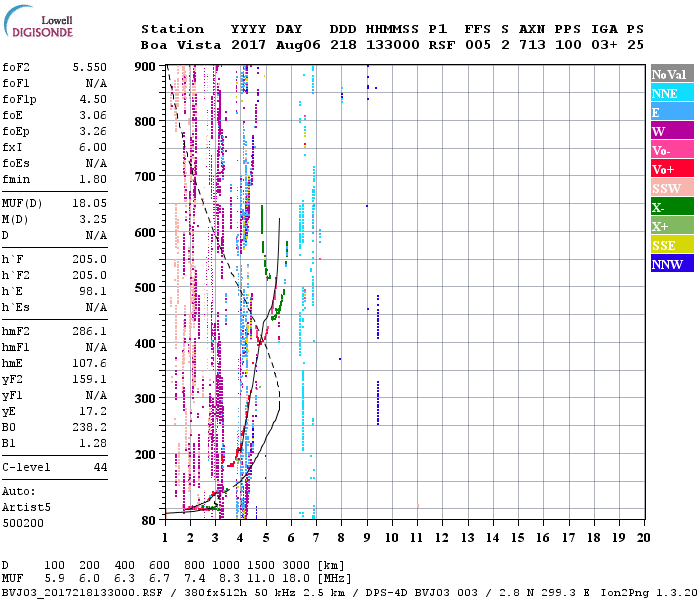This screenshot has height=600, width=700.
Task: Select the foEp value 3.26
Action: 93,131
